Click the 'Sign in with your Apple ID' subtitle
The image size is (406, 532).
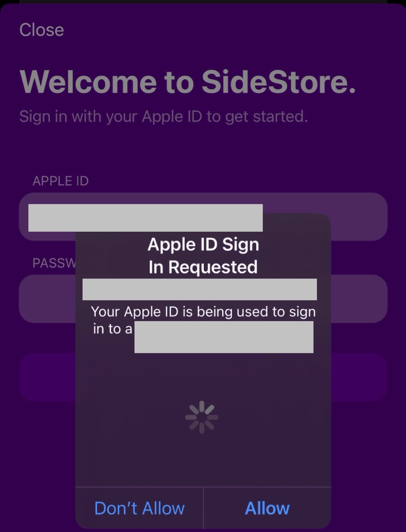163,116
